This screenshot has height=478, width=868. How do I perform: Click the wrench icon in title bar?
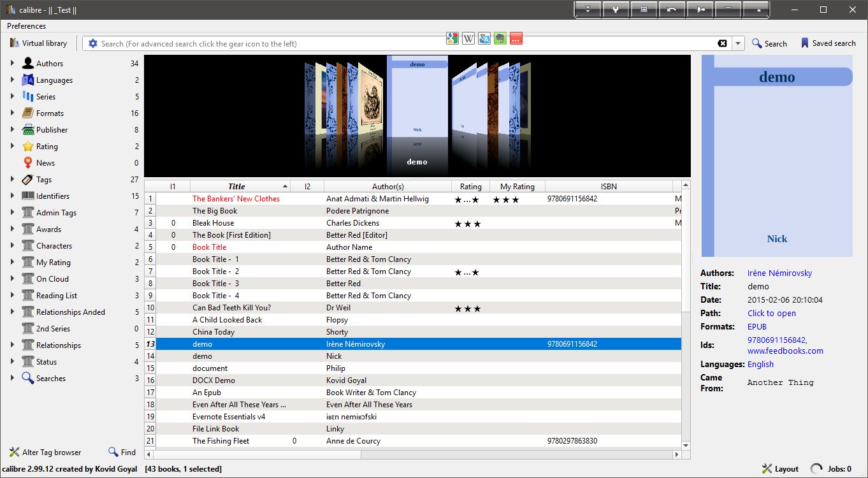pos(616,10)
